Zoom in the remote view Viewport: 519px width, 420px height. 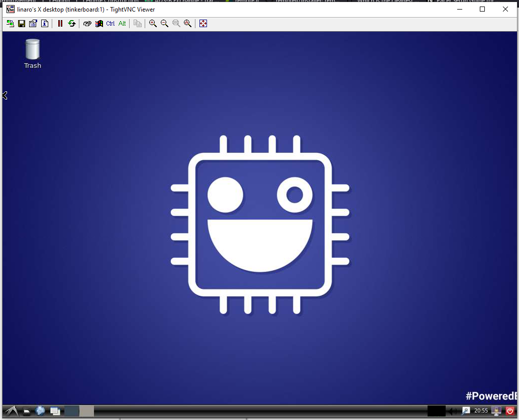[153, 24]
